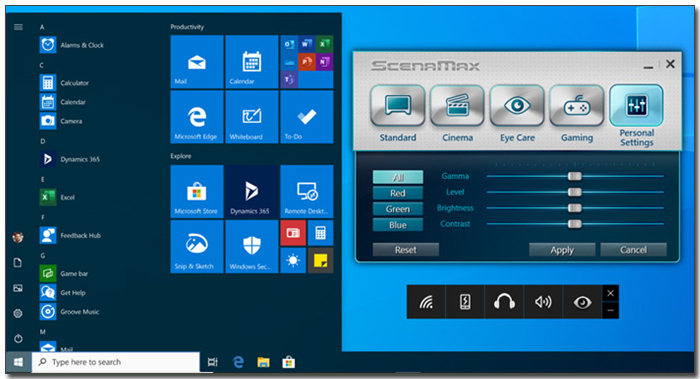Open Settings gear in Start sidebar
This screenshot has height=379, width=700.
(x=18, y=313)
